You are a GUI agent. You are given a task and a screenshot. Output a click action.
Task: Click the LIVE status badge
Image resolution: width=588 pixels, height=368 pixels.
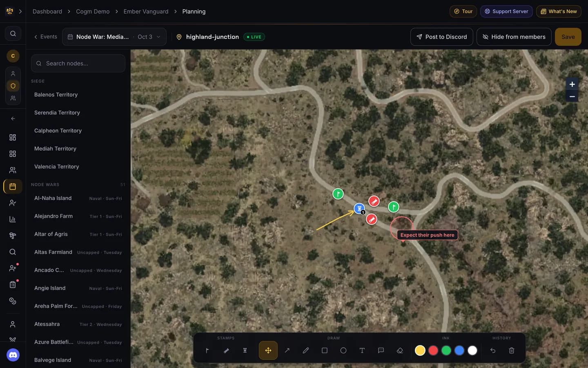[254, 37]
